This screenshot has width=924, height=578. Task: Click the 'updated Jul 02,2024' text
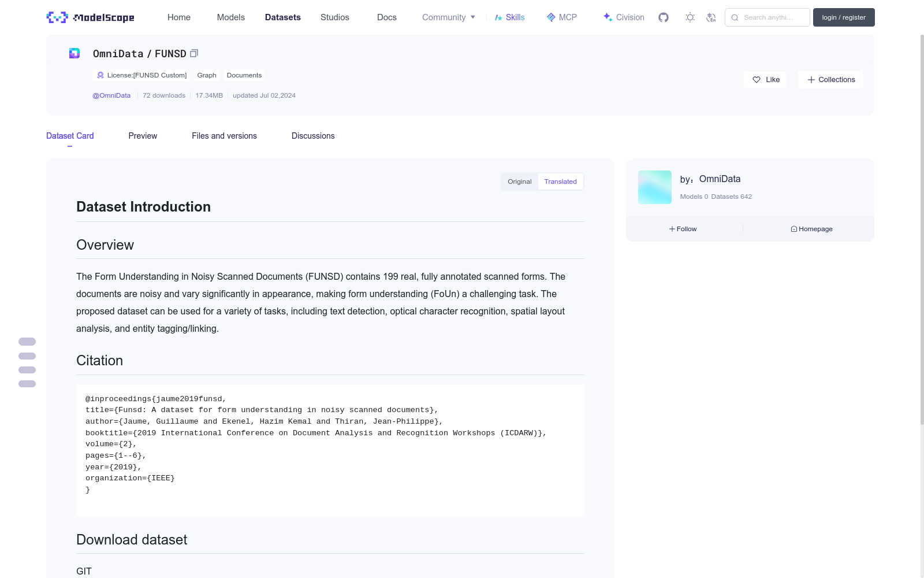tap(264, 95)
